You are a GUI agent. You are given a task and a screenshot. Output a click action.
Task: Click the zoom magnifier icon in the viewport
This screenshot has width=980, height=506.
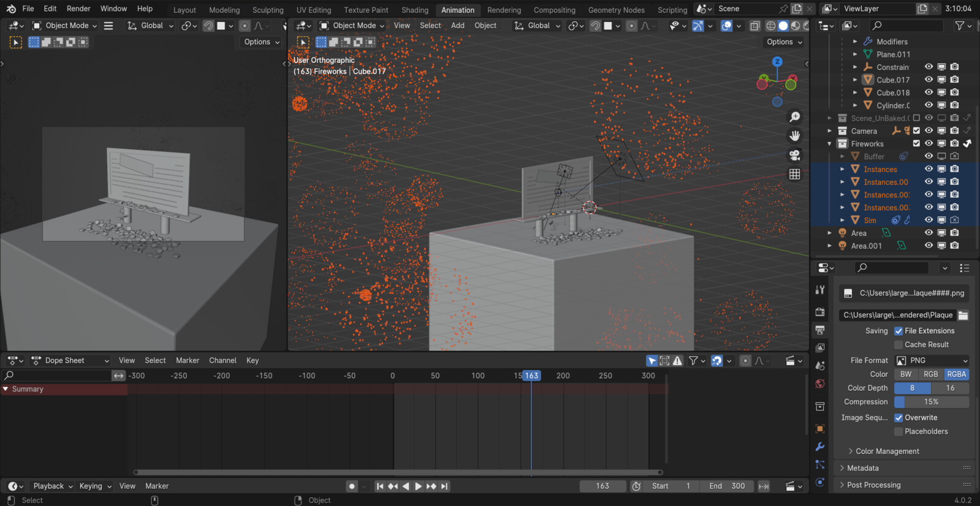794,116
